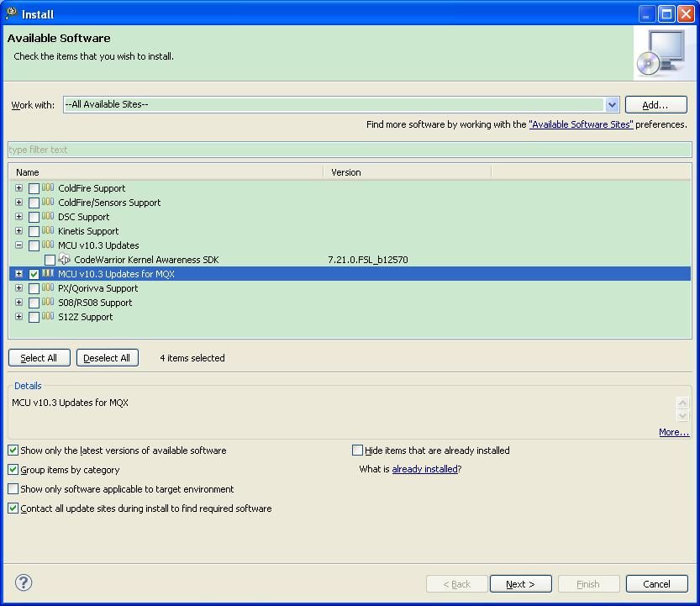
Task: Click the Deselect All button
Action: 108,358
